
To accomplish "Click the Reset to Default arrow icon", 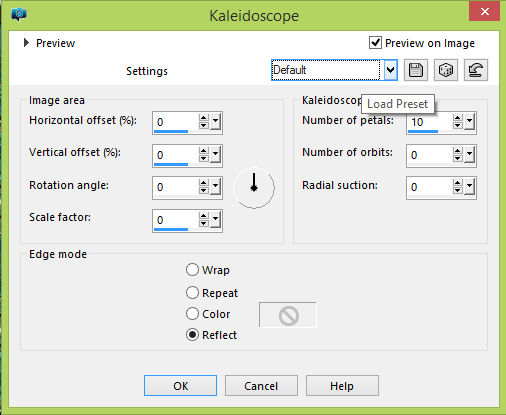I will (x=476, y=70).
